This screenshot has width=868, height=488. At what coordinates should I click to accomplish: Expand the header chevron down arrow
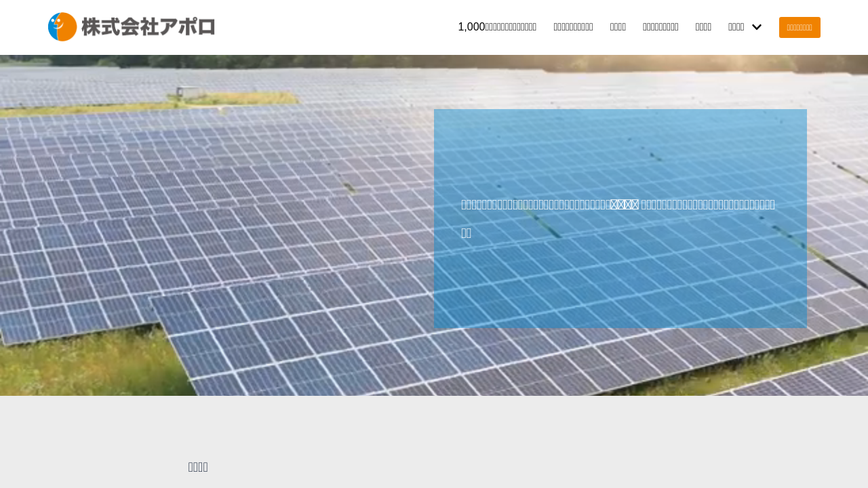tap(757, 27)
